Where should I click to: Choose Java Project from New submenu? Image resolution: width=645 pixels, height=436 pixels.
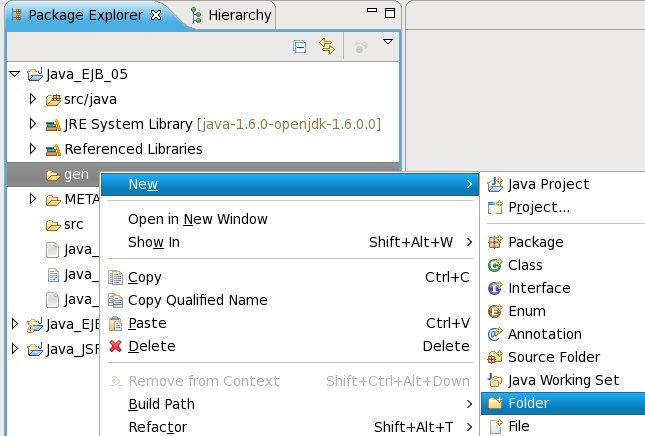pyautogui.click(x=548, y=184)
